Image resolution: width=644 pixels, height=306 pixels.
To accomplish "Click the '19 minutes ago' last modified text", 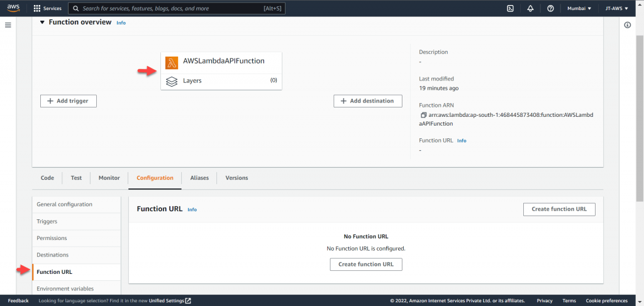I will click(x=438, y=88).
